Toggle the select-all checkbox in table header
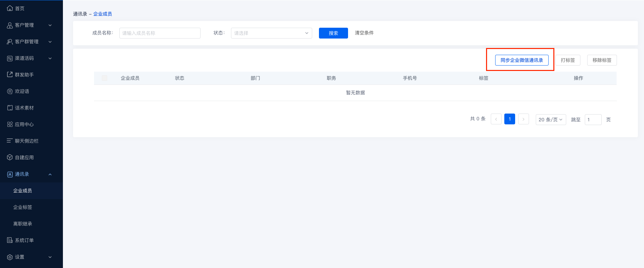Viewport: 644px width, 268px height. tap(105, 78)
